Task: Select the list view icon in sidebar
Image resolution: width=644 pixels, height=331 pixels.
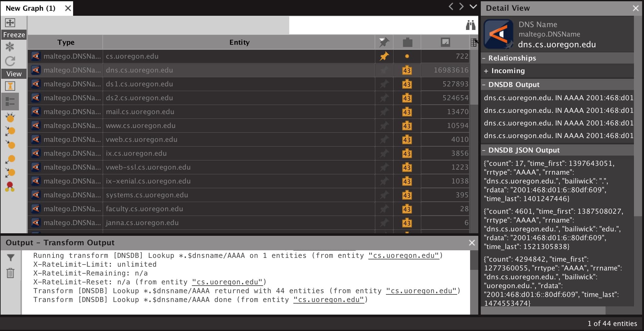Action: (x=10, y=102)
